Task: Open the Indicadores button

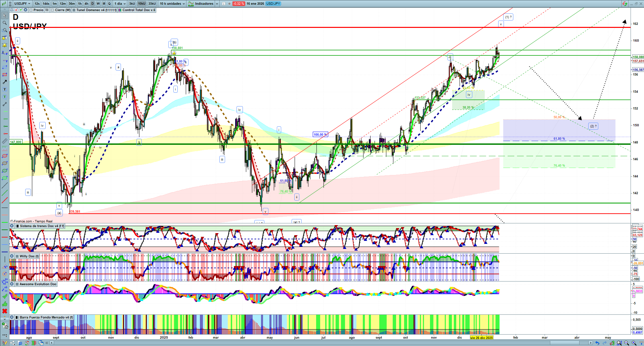Action: tap(201, 4)
